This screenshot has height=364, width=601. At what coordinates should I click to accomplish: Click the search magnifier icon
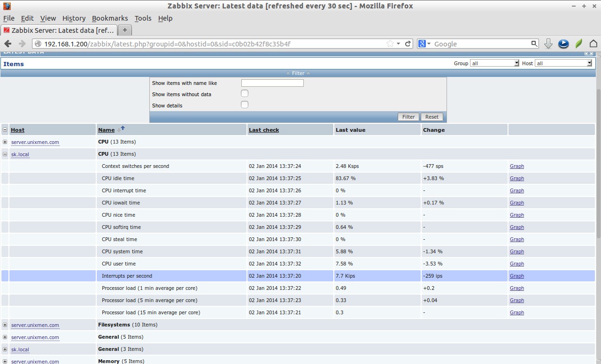pos(534,44)
